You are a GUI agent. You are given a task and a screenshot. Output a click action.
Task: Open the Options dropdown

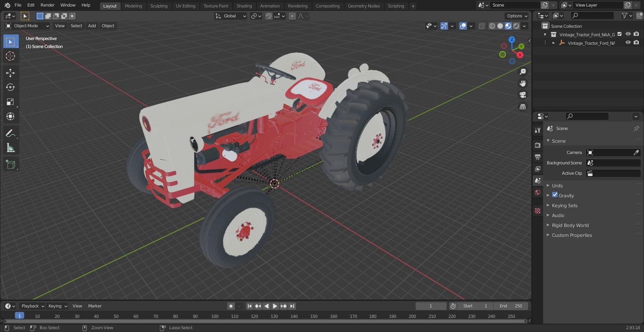[517, 16]
